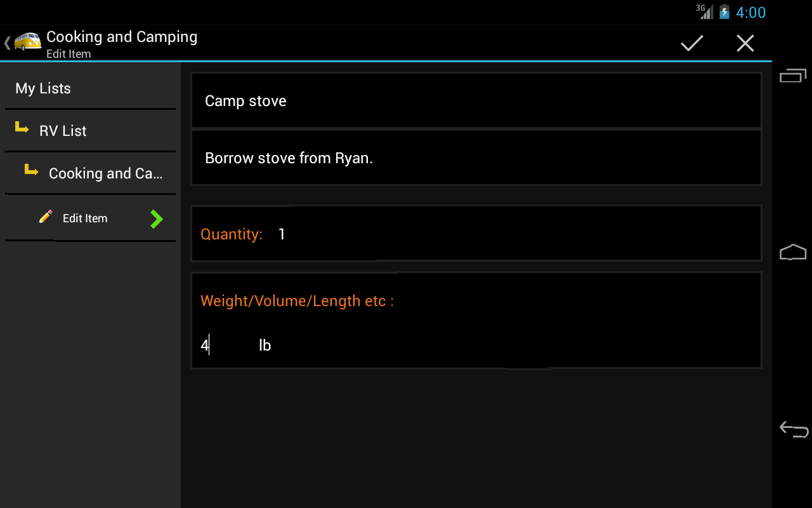
Task: Select the Edit Item sidebar entry
Action: coord(85,218)
